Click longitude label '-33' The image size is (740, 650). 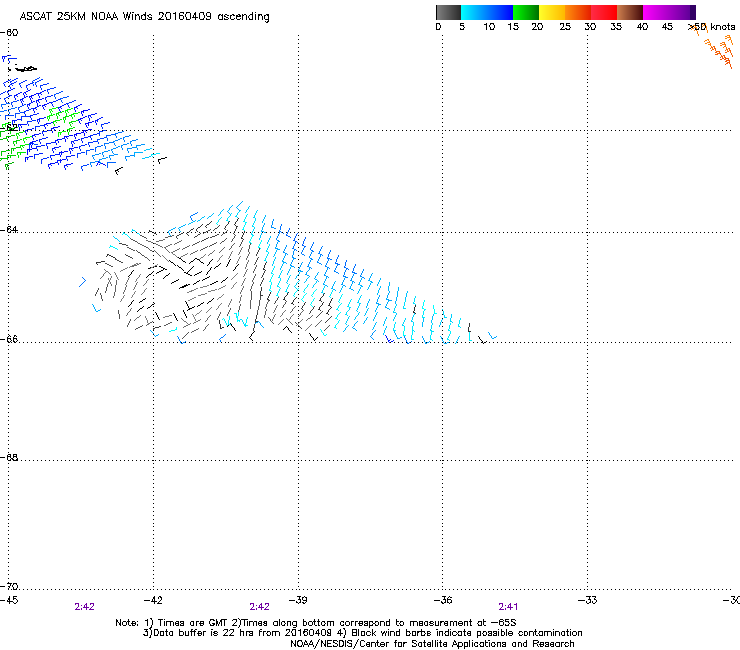tap(588, 600)
